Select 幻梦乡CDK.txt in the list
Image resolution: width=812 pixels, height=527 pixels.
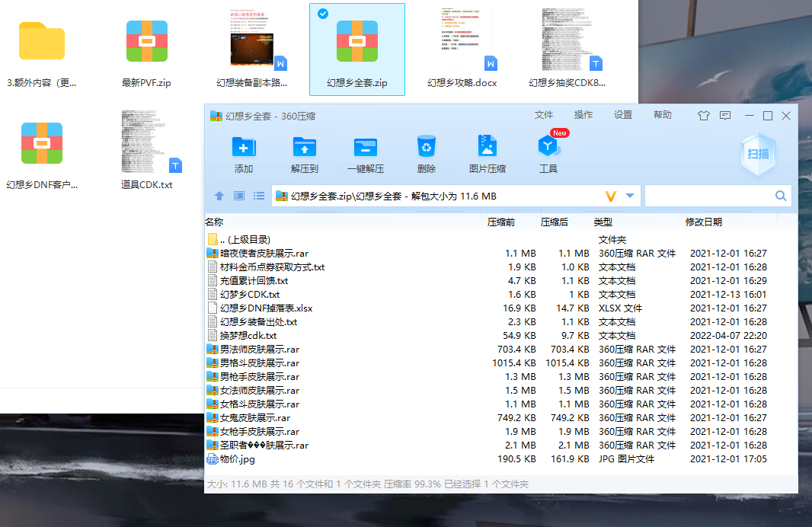point(500,295)
